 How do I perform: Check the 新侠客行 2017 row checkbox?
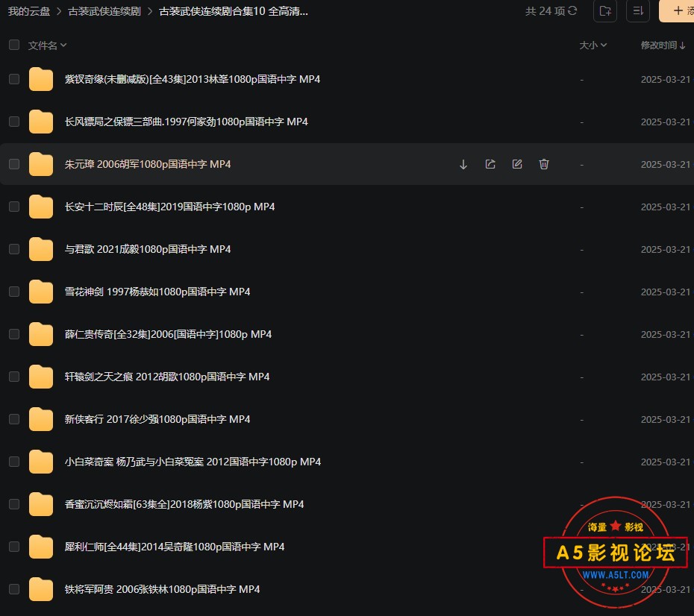click(14, 419)
